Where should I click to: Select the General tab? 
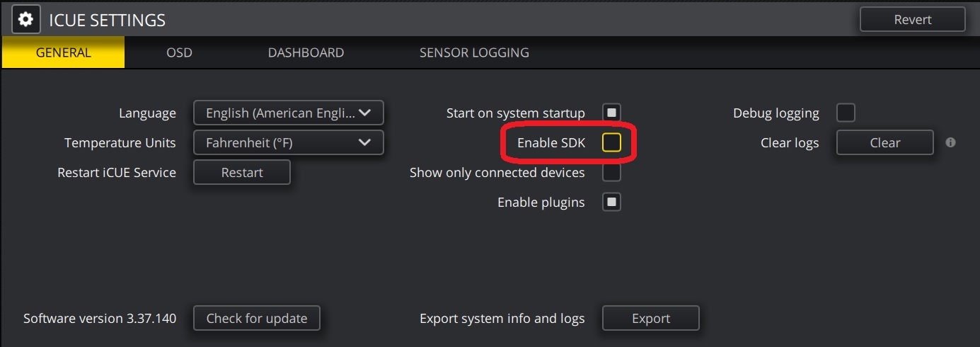[63, 52]
